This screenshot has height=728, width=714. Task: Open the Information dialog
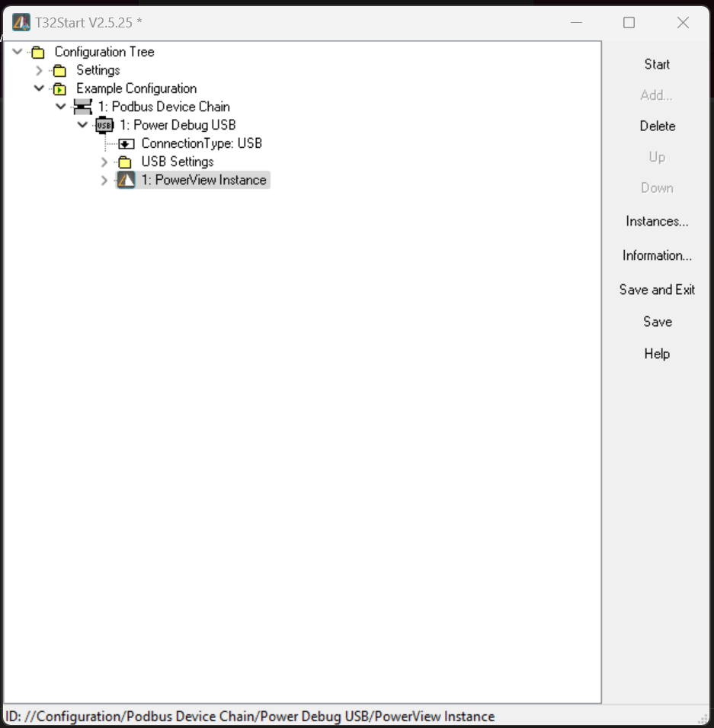tap(656, 255)
